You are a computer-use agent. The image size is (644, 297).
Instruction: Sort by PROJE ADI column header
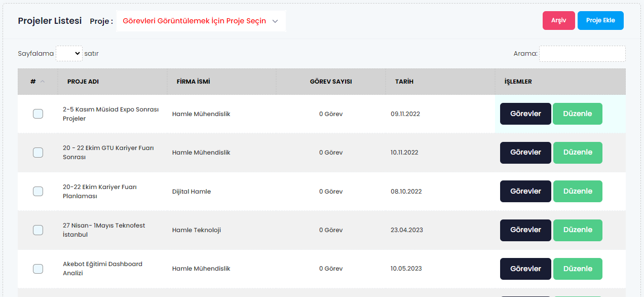(x=83, y=82)
